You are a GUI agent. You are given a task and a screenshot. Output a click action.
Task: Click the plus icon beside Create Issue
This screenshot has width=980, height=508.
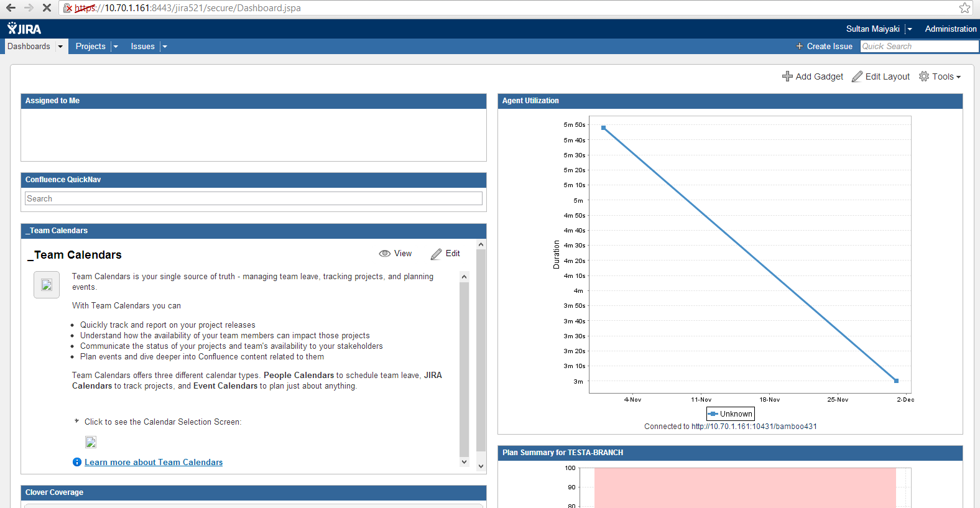click(x=800, y=46)
